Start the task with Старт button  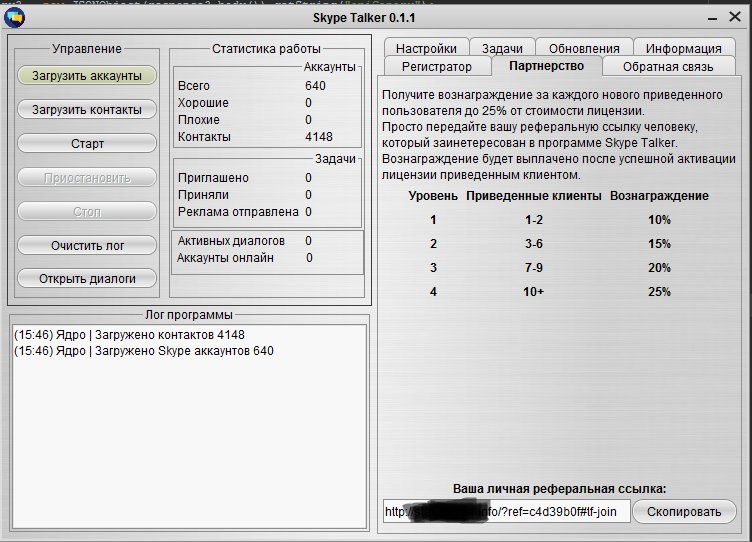87,143
